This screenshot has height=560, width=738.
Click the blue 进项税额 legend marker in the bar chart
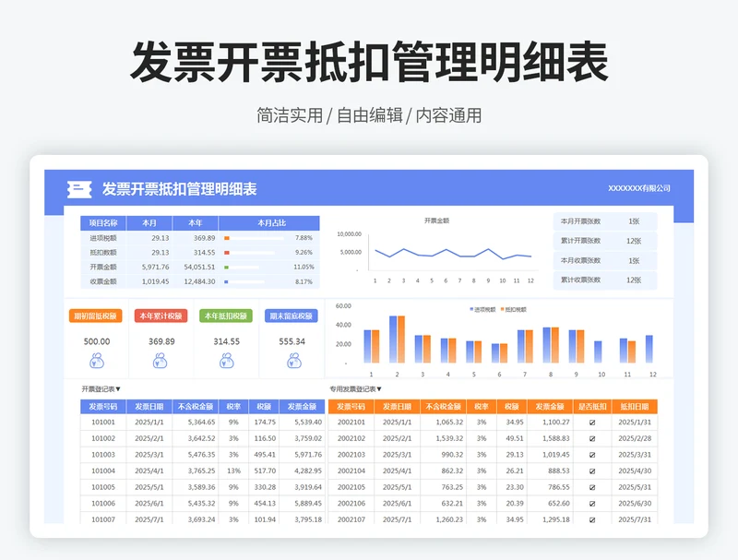[471, 309]
